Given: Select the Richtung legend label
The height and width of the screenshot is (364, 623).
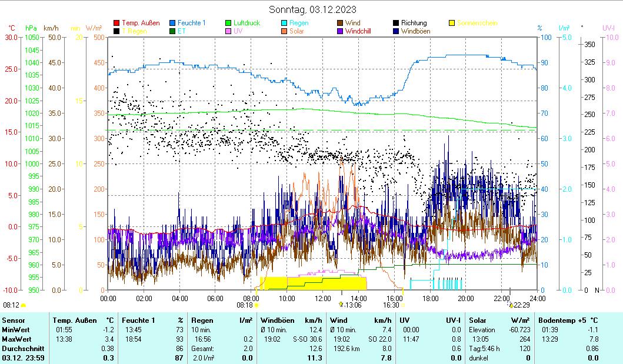Looking at the screenshot, I should (x=414, y=23).
